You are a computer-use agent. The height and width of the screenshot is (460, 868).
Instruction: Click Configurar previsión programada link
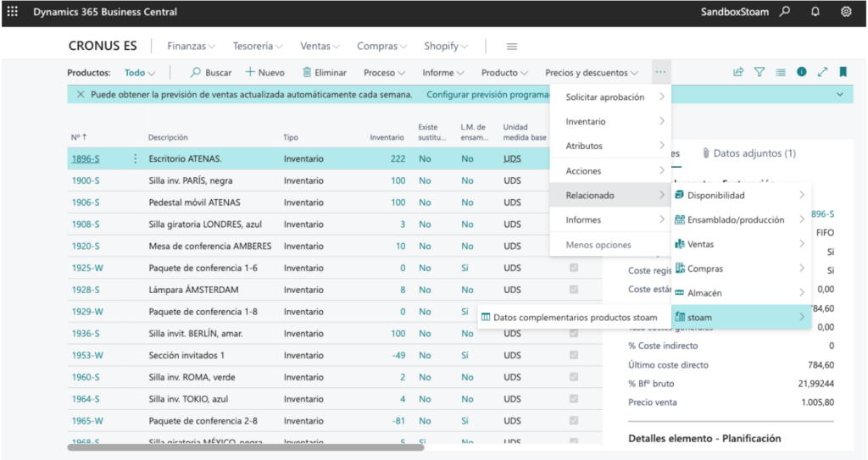(x=487, y=95)
